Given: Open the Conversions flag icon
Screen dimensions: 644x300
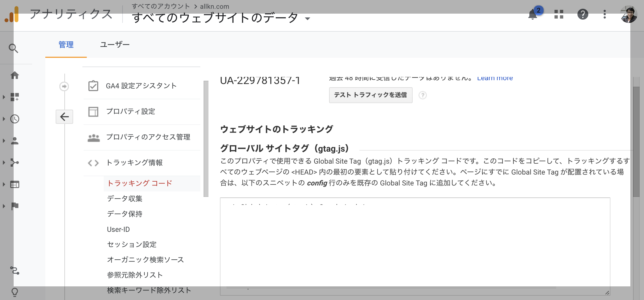Looking at the screenshot, I should [15, 206].
